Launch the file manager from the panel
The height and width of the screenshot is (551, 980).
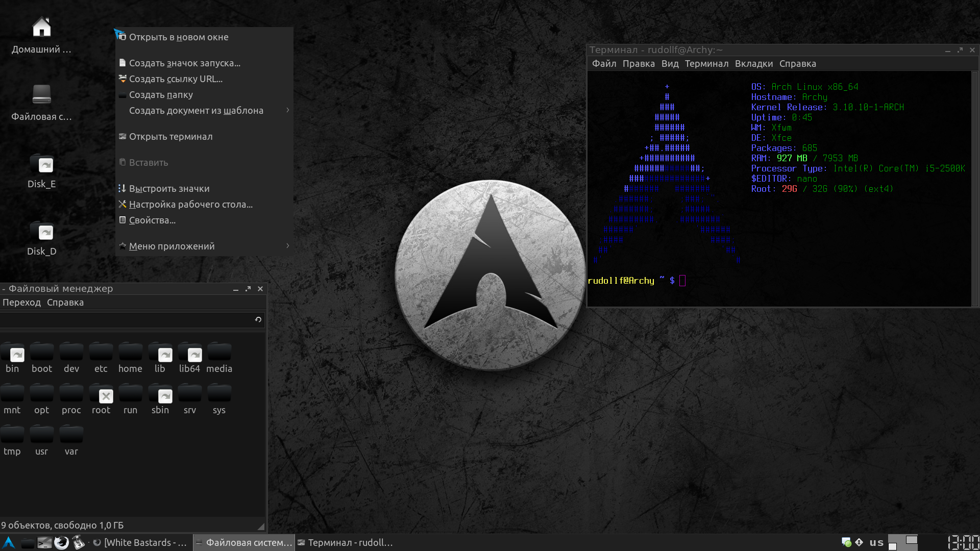click(27, 543)
